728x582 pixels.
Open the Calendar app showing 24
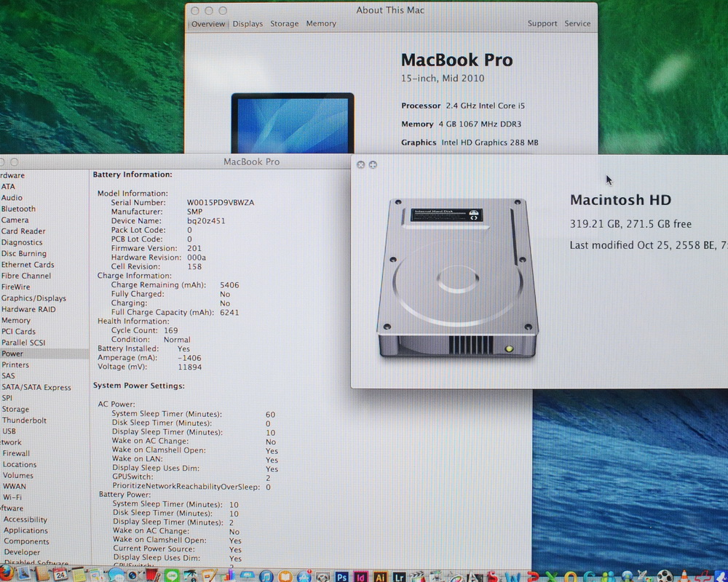click(x=60, y=575)
